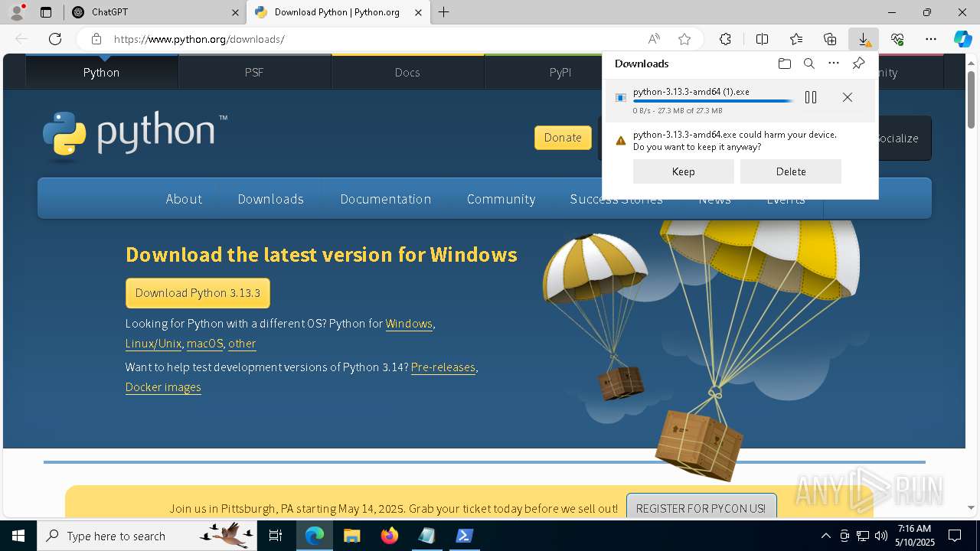Open File Explorer from taskbar

(351, 536)
